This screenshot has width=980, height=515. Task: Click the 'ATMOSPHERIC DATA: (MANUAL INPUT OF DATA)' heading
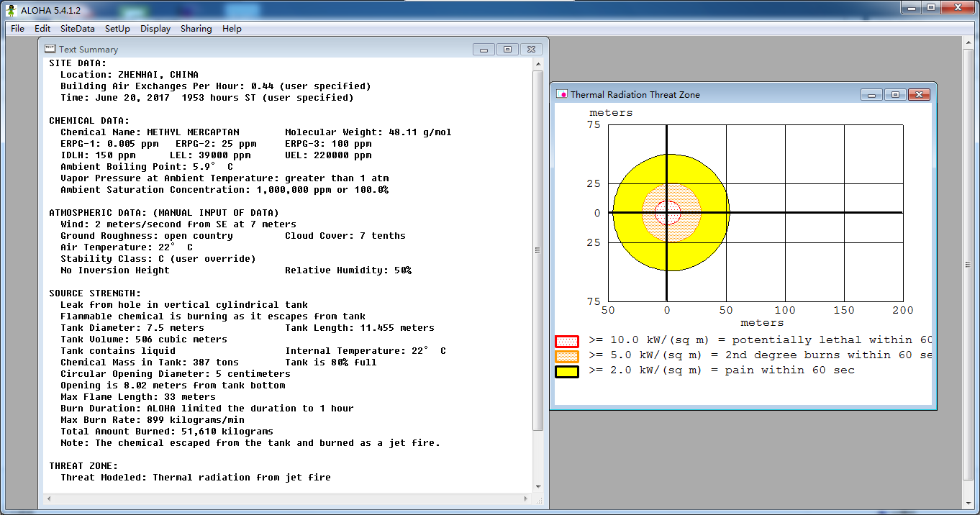click(164, 213)
